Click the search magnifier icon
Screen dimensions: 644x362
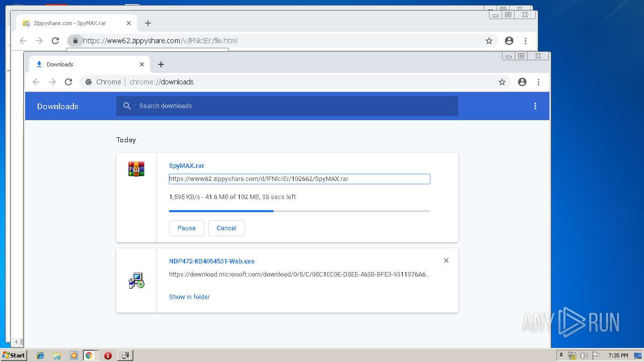click(x=127, y=106)
